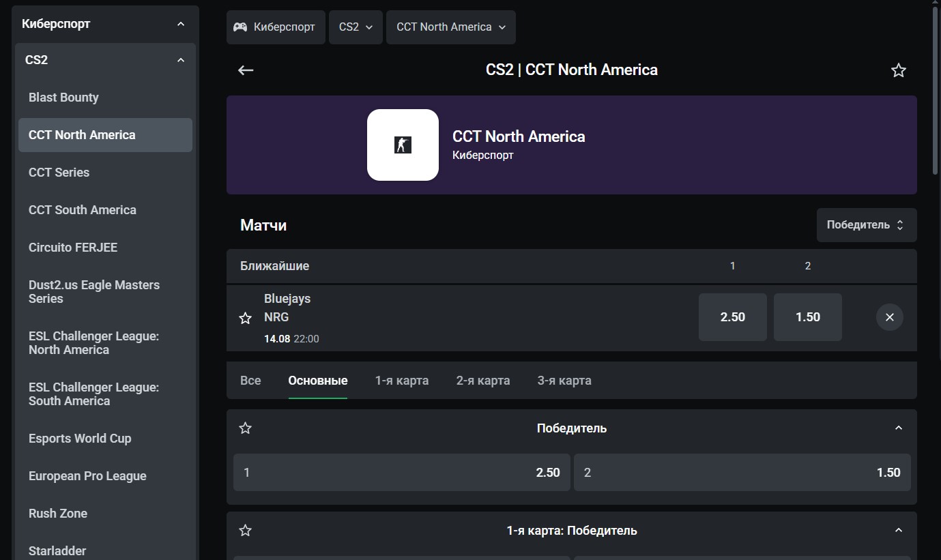
Task: Click the NRG team name
Action: pos(276,317)
